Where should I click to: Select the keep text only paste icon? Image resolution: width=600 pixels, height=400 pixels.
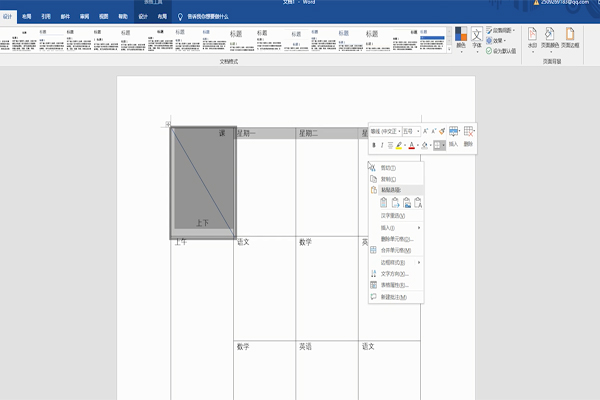(x=418, y=203)
